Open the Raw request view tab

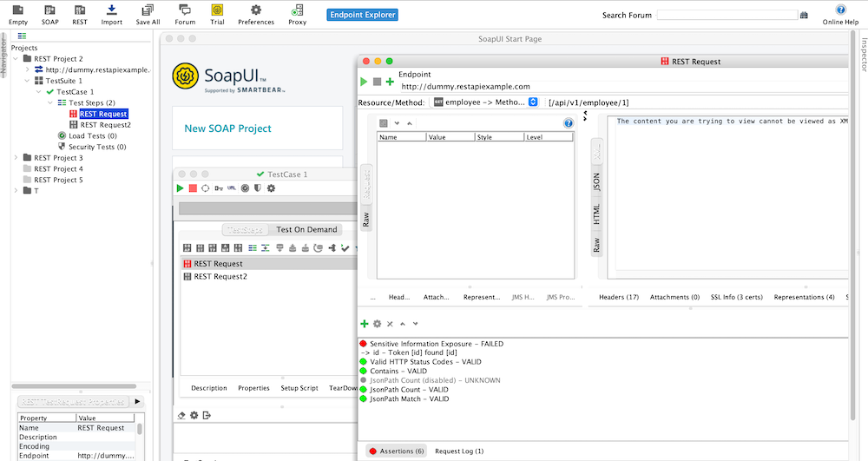tap(366, 220)
